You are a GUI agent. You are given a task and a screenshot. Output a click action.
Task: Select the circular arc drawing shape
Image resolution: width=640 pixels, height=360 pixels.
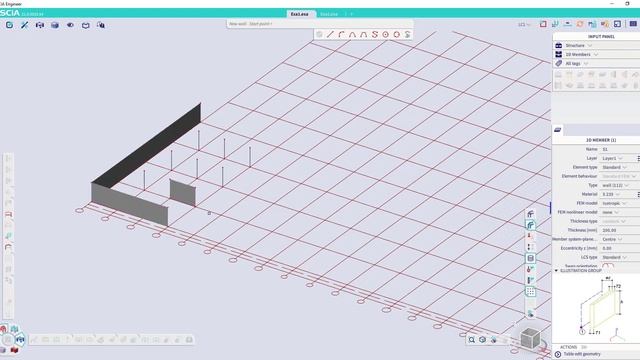(x=341, y=35)
